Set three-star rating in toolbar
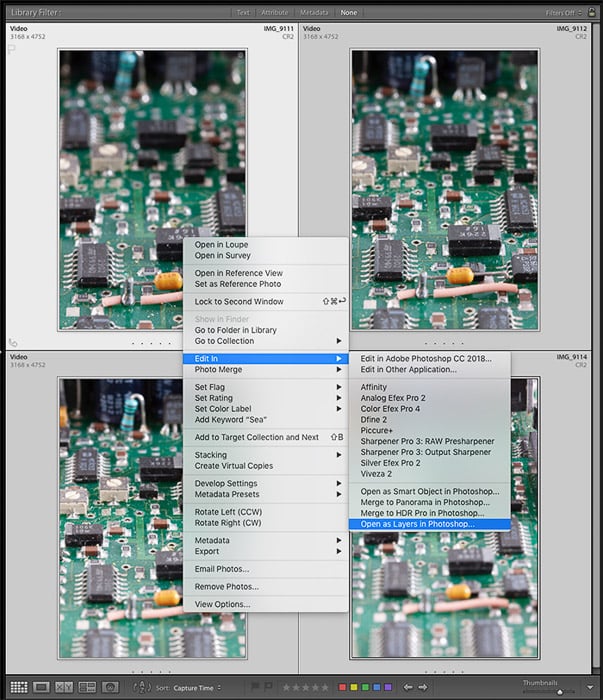The width and height of the screenshot is (603, 700). [306, 688]
